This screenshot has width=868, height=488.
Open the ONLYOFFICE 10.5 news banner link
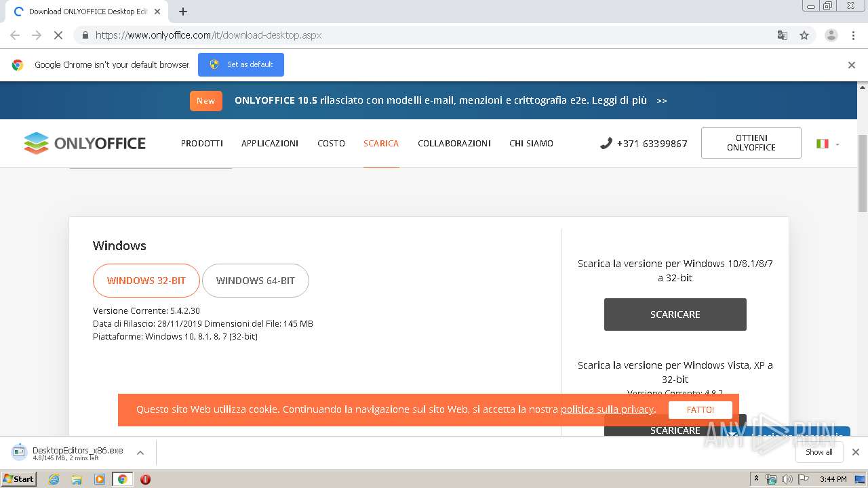451,100
